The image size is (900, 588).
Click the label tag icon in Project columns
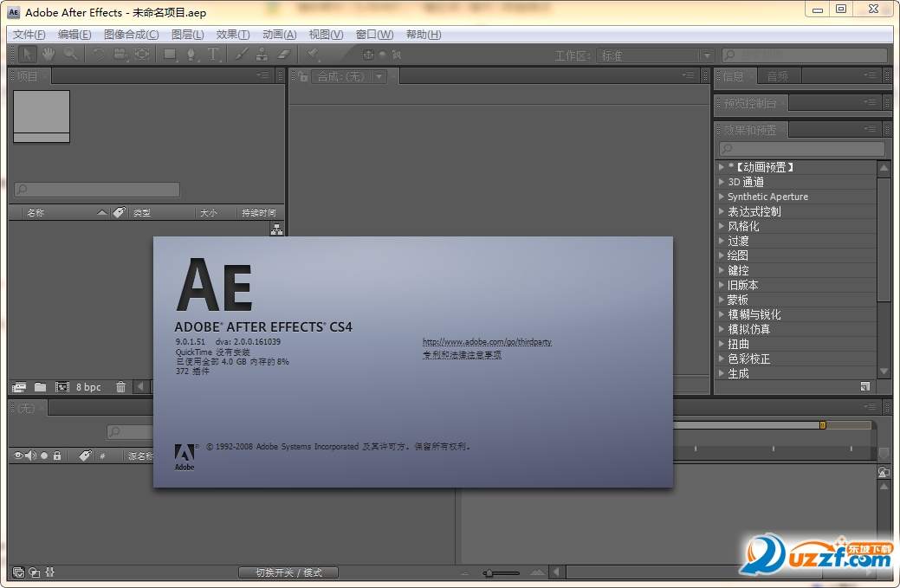(x=119, y=212)
